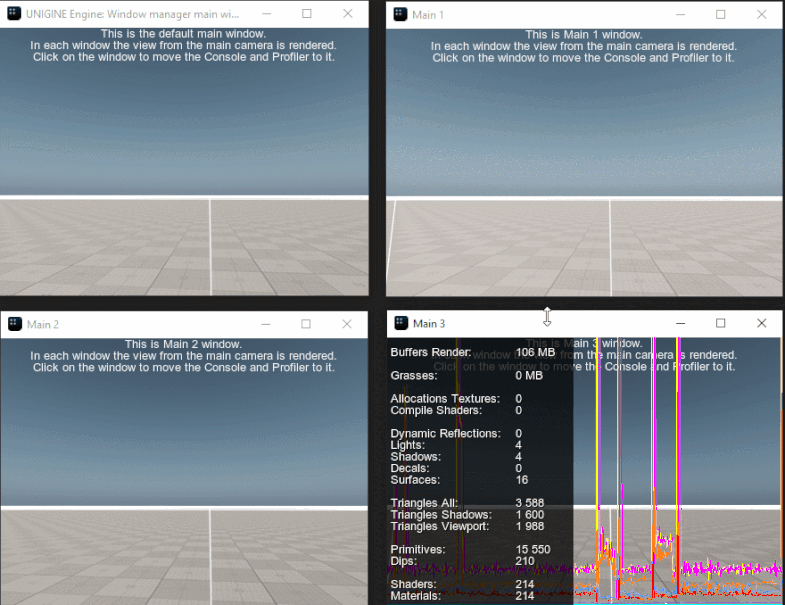Screen dimensions: 785x605
Task: Close the Main 2 window
Action: click(347, 324)
